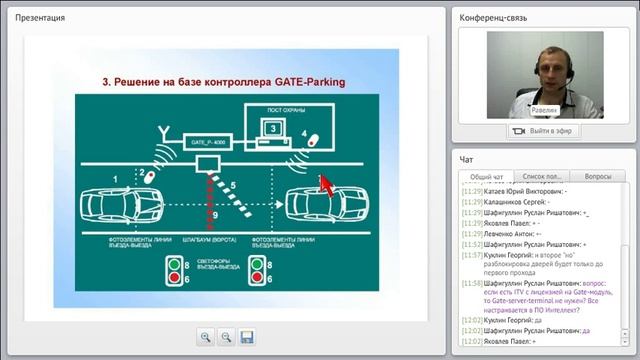Save the presentation with the floppy disk icon
This screenshot has width=640, height=360.
click(247, 337)
